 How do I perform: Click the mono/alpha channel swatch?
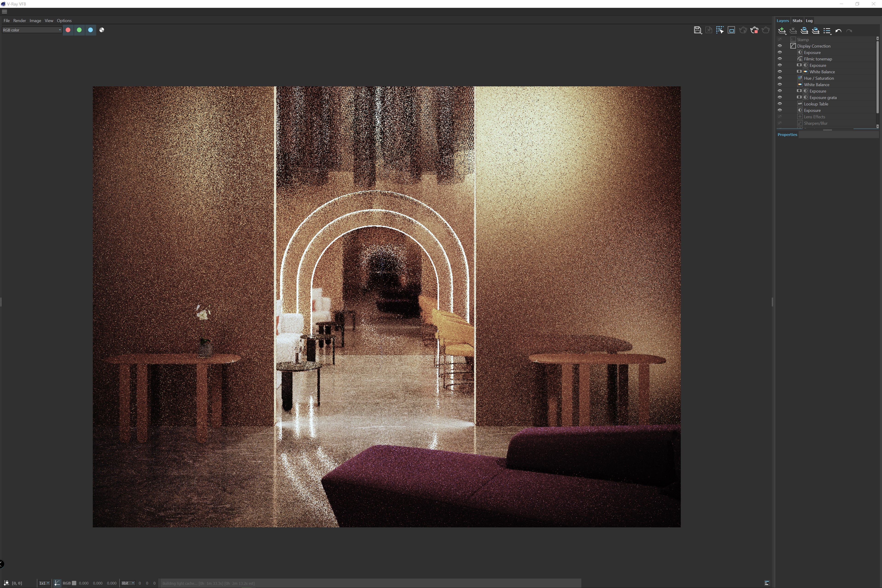102,30
